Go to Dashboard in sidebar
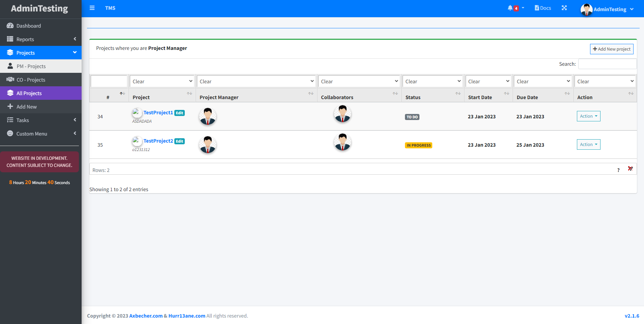Screen dimensions: 644x324 click(x=40, y=26)
